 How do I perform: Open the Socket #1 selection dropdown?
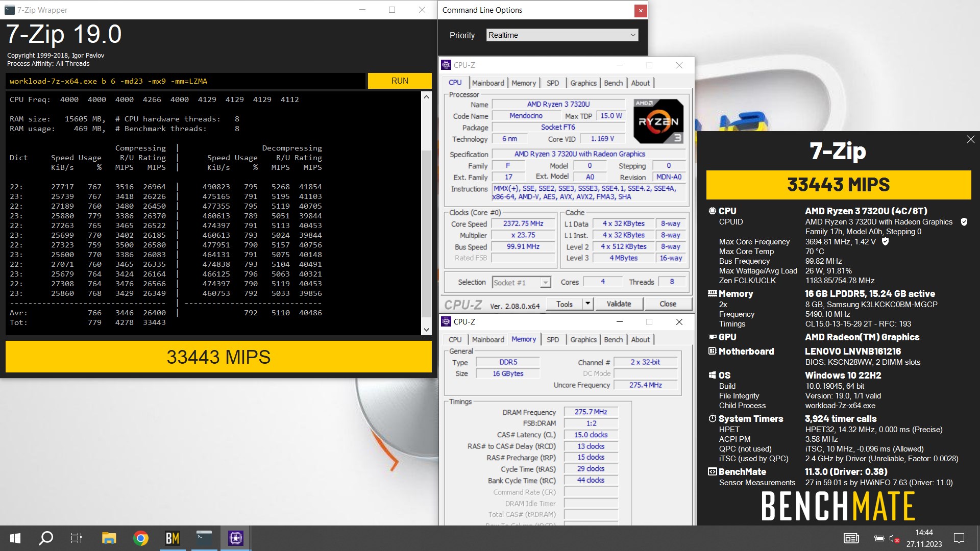click(x=521, y=282)
